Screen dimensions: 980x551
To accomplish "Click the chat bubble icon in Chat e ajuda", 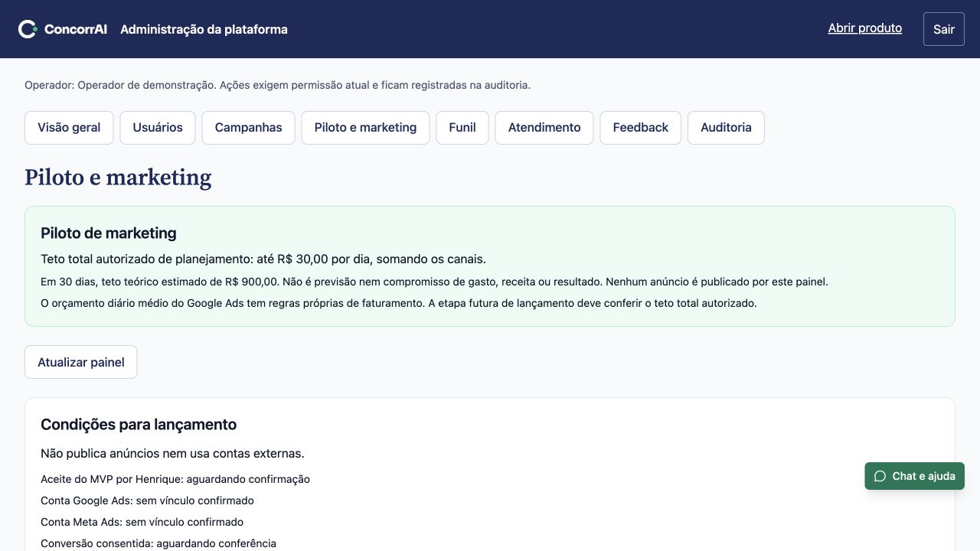I will click(x=880, y=476).
